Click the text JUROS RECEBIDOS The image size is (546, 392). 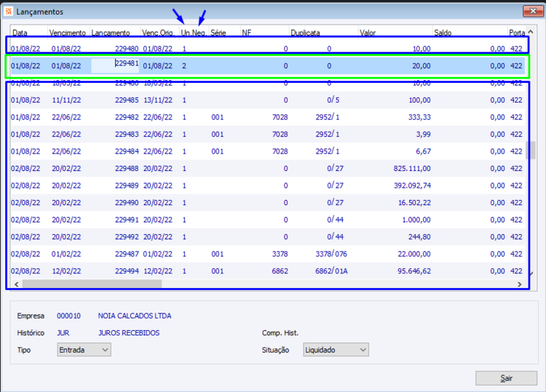(x=129, y=333)
